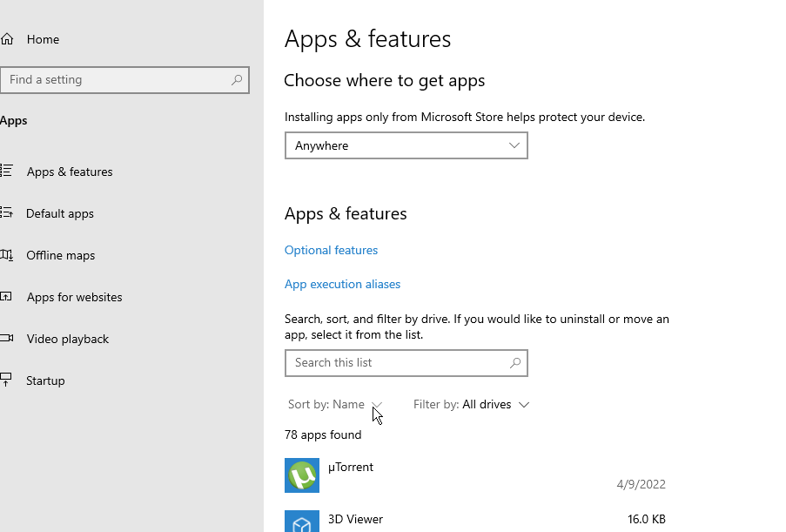Expand the Sort by Name dropdown
This screenshot has width=786, height=532.
tap(335, 405)
